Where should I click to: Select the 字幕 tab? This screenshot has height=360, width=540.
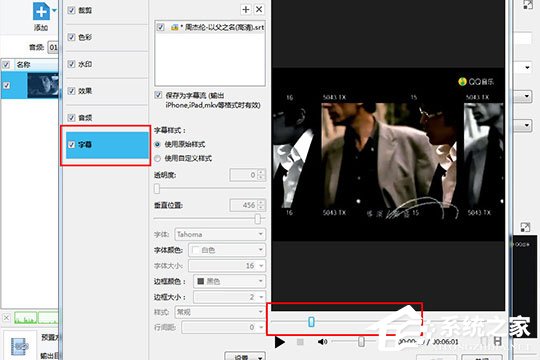coord(107,145)
